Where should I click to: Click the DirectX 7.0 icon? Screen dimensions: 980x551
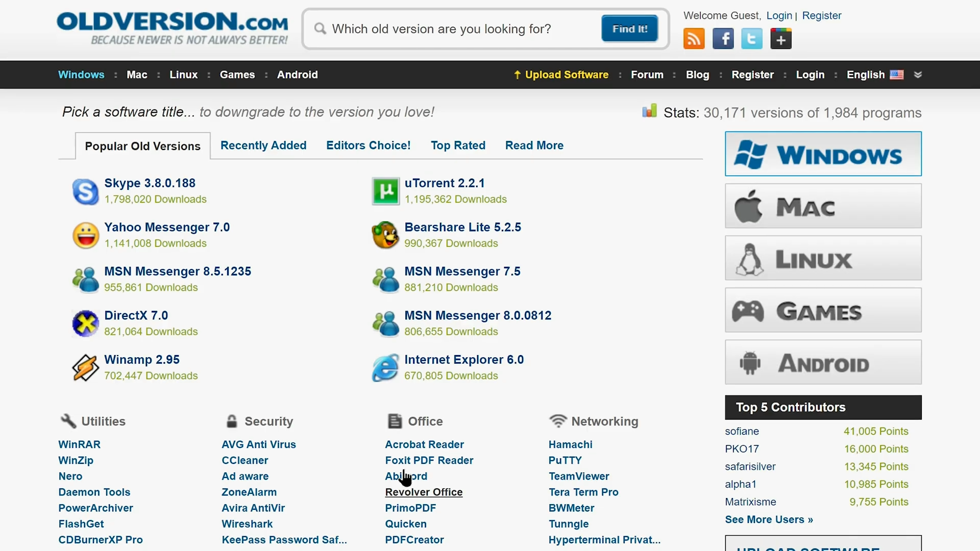tap(85, 323)
